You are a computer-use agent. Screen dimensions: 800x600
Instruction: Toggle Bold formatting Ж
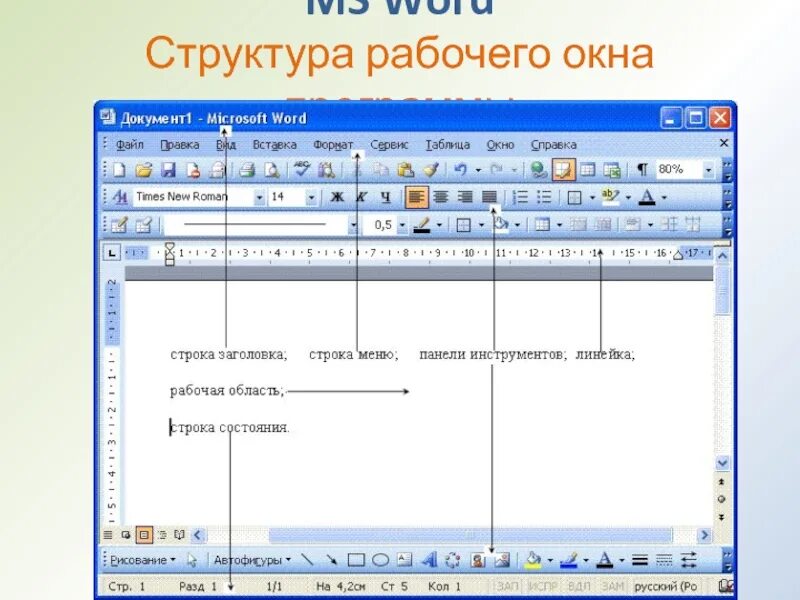click(337, 197)
